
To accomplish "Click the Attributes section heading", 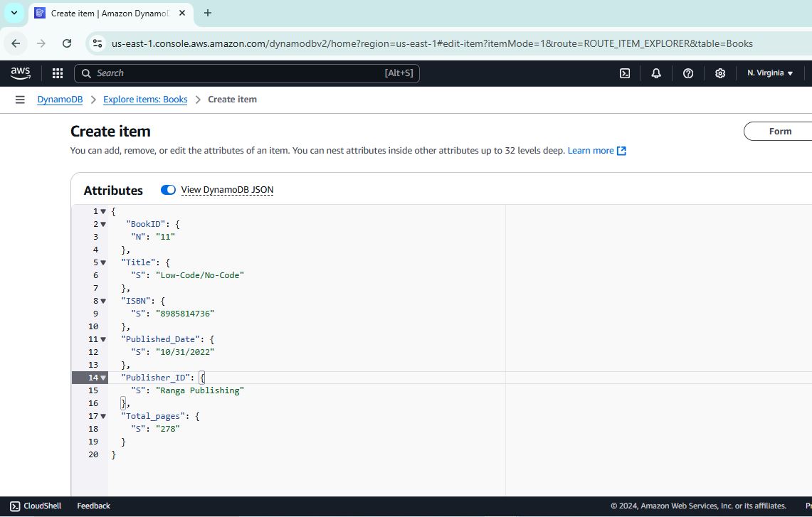I will (113, 191).
